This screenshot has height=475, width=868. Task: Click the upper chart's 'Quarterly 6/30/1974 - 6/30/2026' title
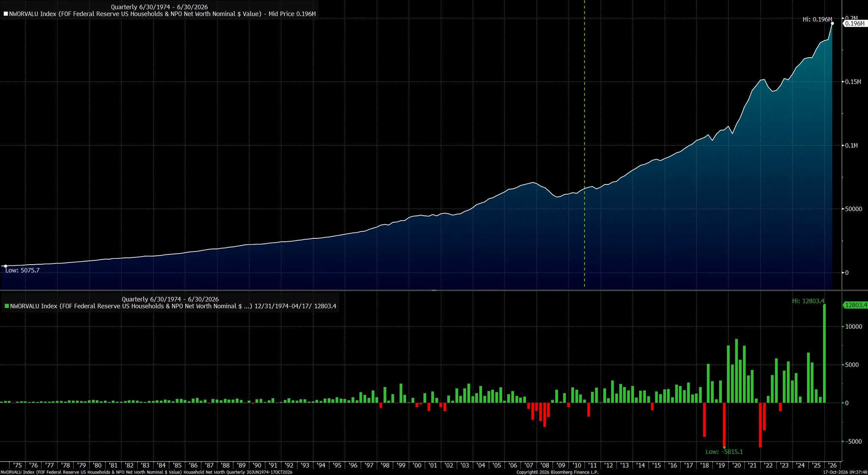pyautogui.click(x=159, y=7)
